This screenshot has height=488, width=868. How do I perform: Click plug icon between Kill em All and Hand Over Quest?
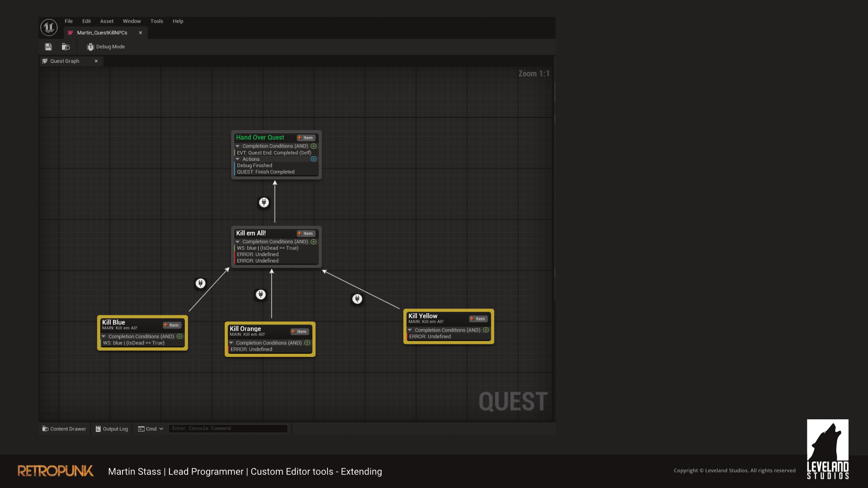(264, 202)
